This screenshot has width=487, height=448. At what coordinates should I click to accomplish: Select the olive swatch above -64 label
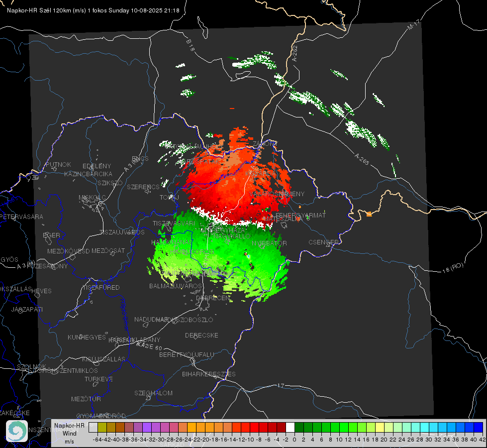(102, 428)
